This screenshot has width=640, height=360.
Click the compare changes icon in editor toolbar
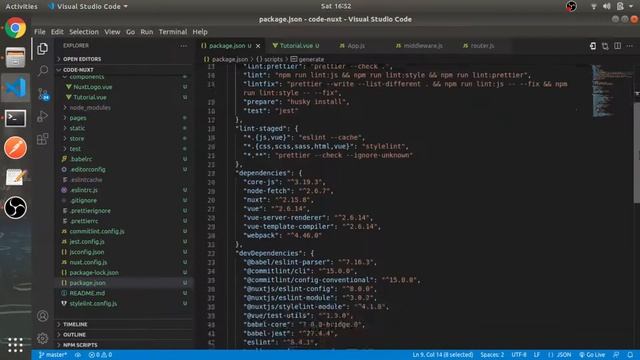(605, 46)
